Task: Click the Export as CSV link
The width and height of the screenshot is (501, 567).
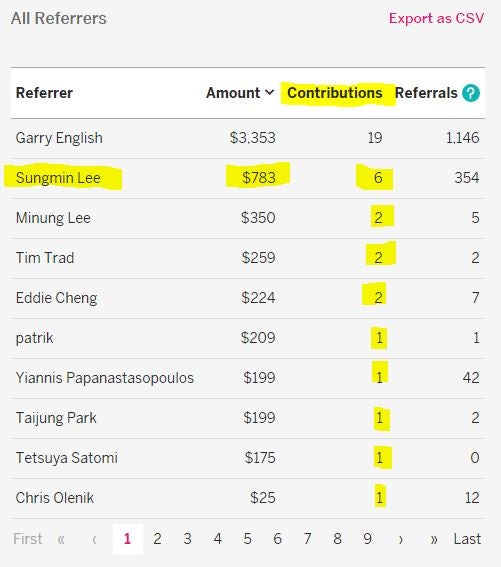Action: tap(436, 18)
